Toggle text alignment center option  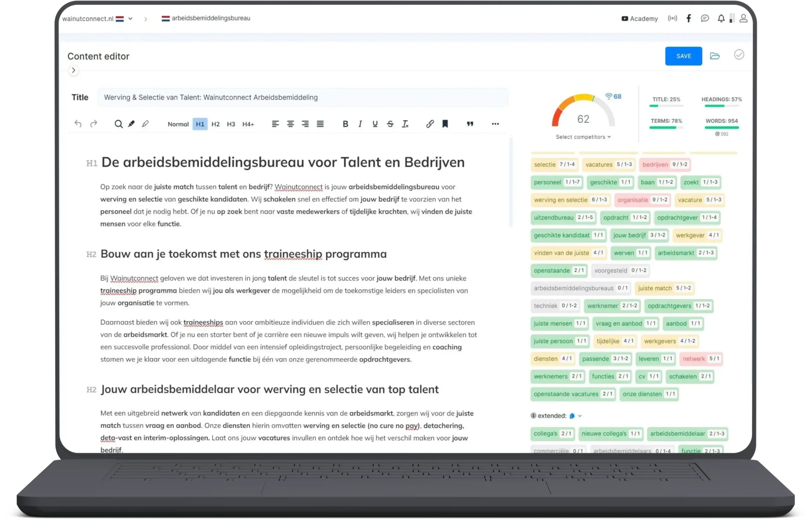click(x=290, y=124)
